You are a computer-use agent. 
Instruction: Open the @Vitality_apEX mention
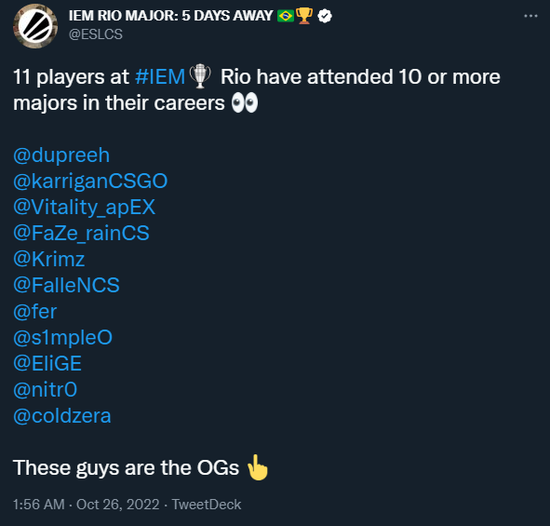[x=84, y=208]
